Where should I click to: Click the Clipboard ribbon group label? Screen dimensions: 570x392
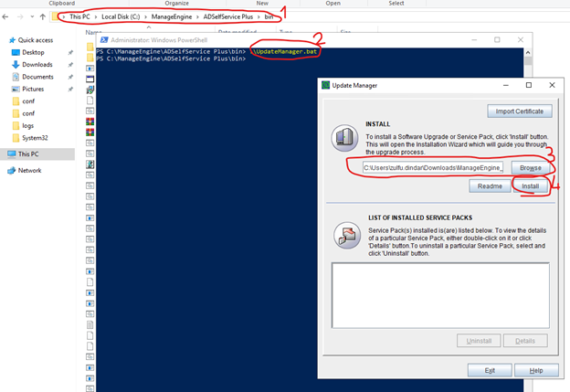pos(62,3)
